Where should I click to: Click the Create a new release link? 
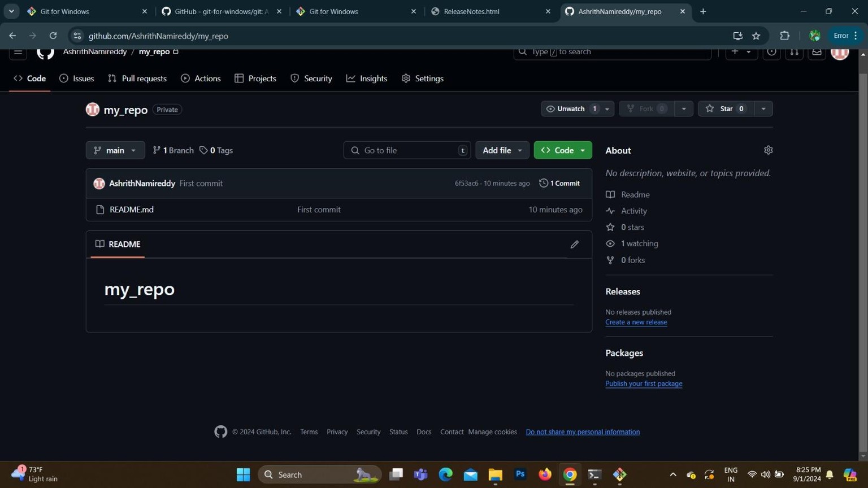click(x=636, y=323)
